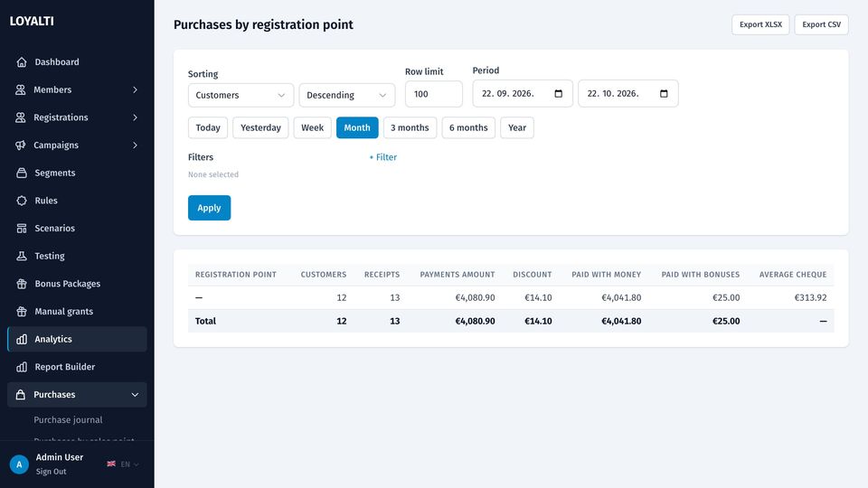Click the Report Builder chart icon
Image resolution: width=868 pixels, height=488 pixels.
point(22,367)
